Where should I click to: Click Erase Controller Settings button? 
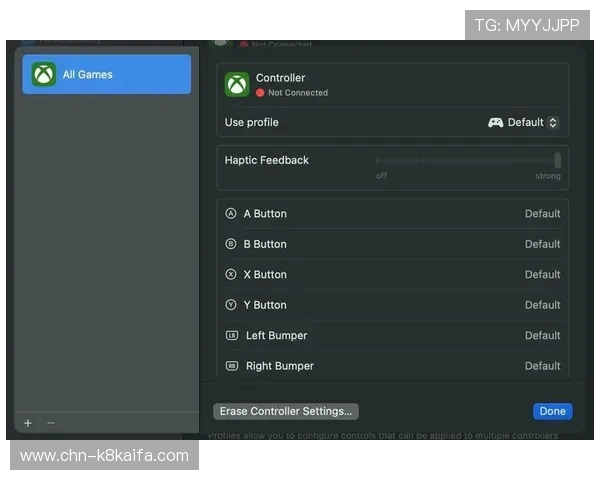point(286,411)
